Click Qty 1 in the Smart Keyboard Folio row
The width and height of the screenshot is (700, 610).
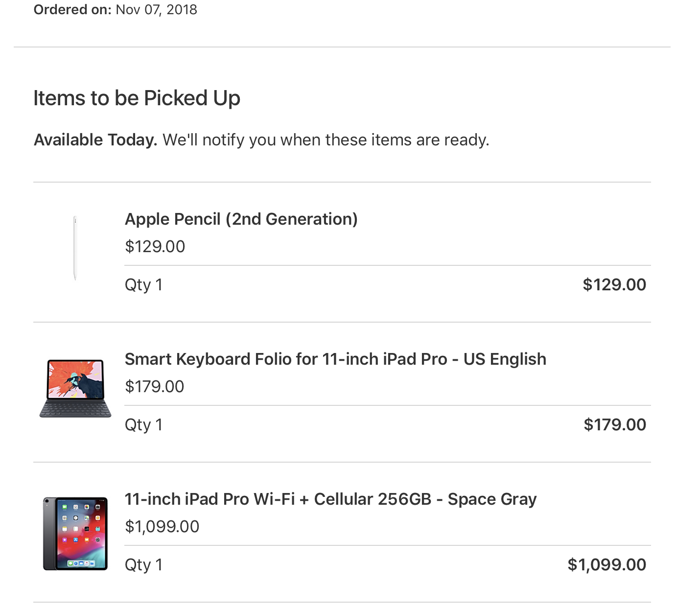pos(143,424)
